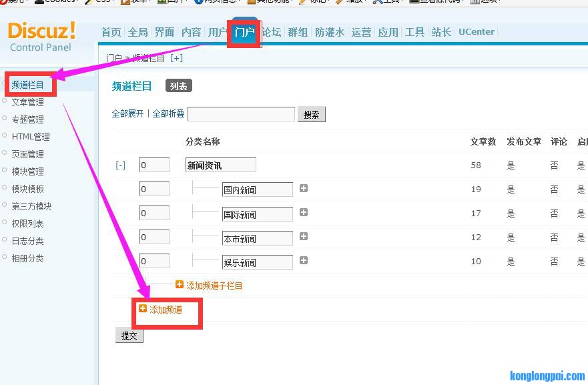Click the 新闻资讯 category name field
Image resolution: width=588 pixels, height=385 pixels.
pos(220,165)
